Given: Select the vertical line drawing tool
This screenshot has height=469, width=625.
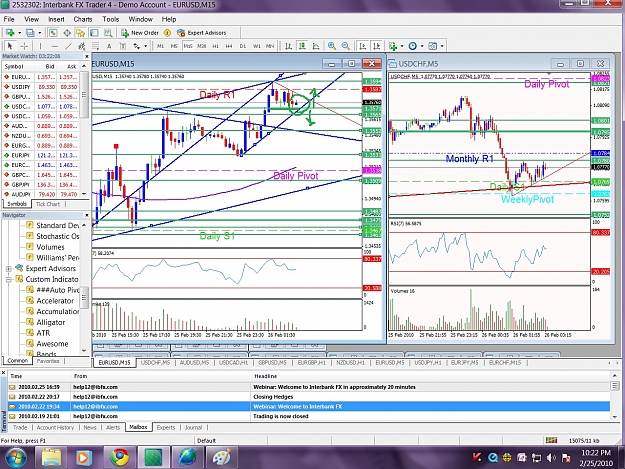Looking at the screenshot, I should [40, 46].
